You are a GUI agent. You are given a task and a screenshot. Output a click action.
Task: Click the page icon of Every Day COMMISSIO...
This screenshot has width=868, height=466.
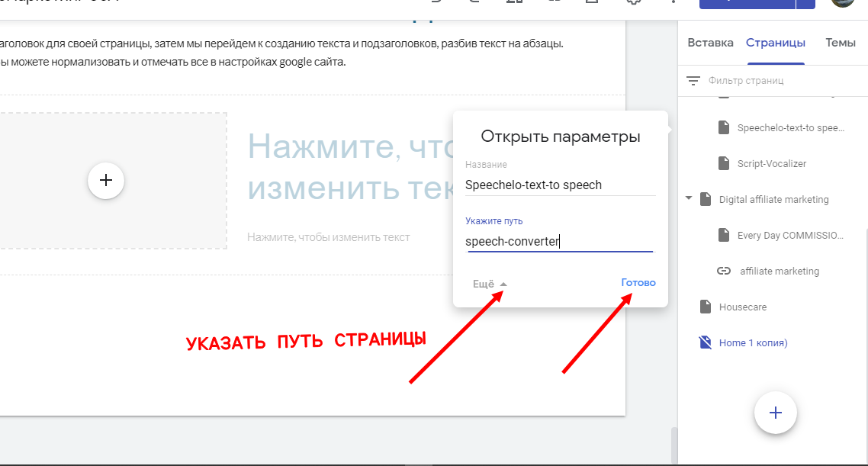(x=724, y=235)
